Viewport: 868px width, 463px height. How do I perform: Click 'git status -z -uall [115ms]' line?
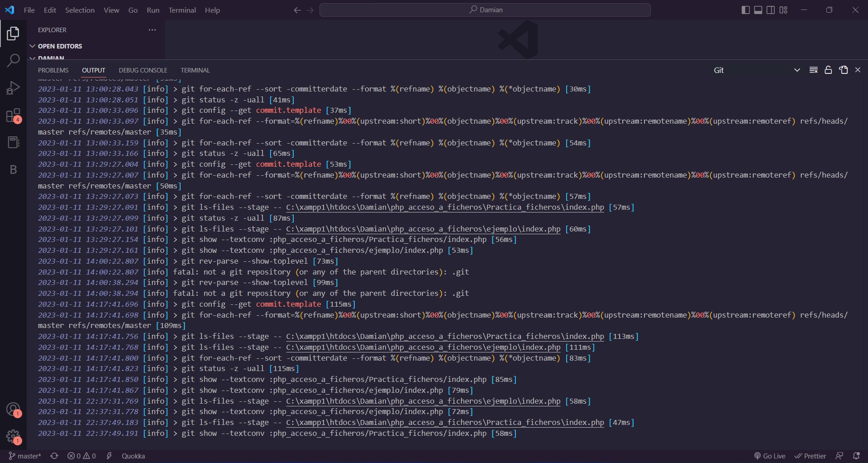click(x=168, y=369)
